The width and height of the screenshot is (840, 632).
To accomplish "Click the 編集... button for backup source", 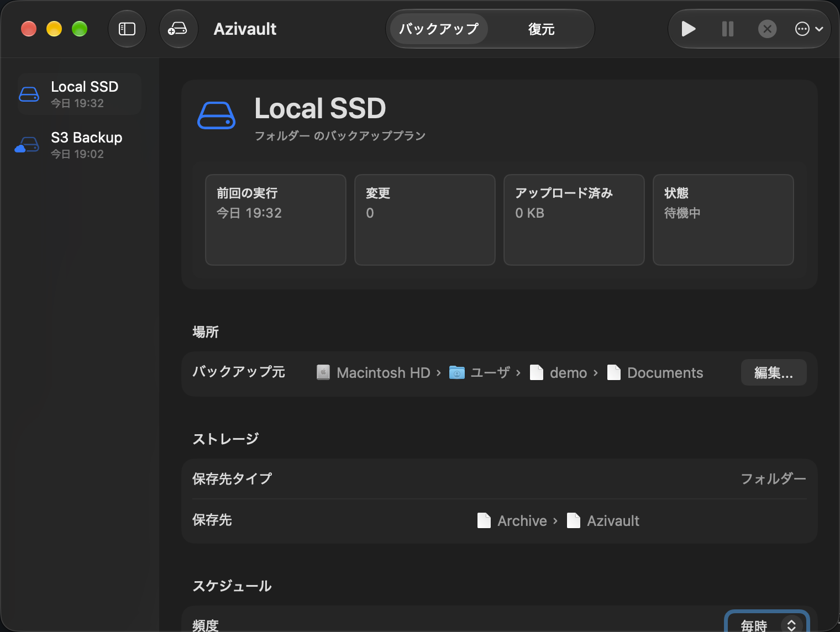I will 774,373.
